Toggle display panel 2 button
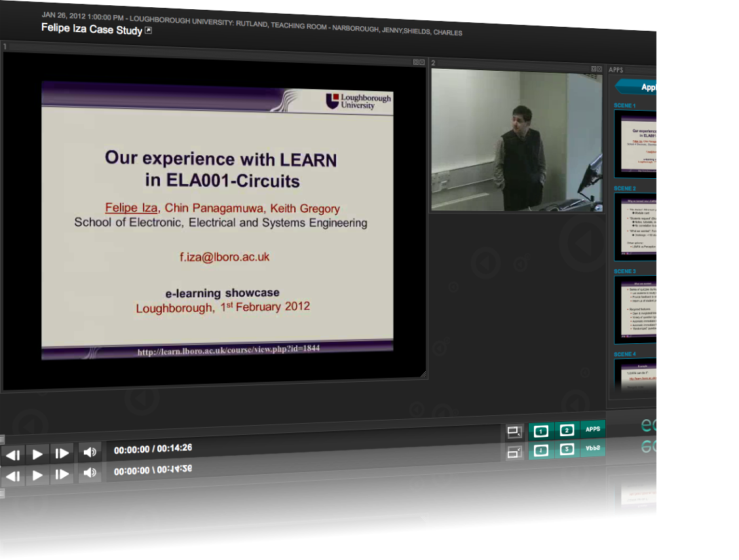739x560 pixels. [567, 430]
